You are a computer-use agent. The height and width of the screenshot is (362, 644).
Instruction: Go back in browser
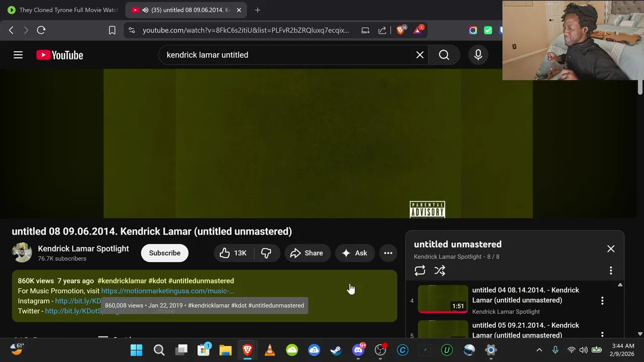(x=11, y=30)
